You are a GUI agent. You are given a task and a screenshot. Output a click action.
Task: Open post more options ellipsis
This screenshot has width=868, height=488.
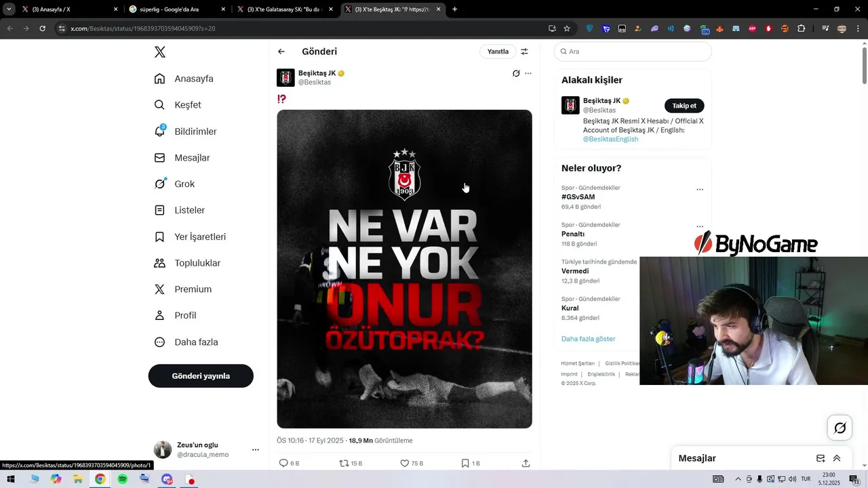click(x=528, y=73)
